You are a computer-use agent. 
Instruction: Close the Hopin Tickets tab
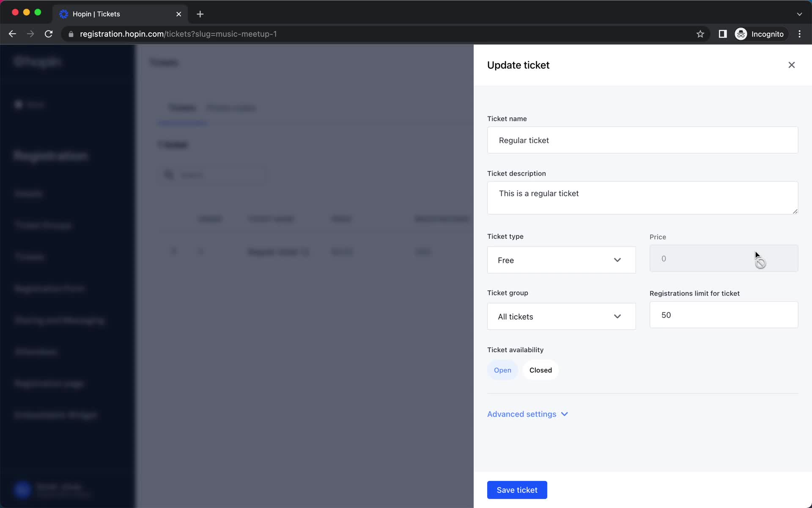click(x=178, y=14)
